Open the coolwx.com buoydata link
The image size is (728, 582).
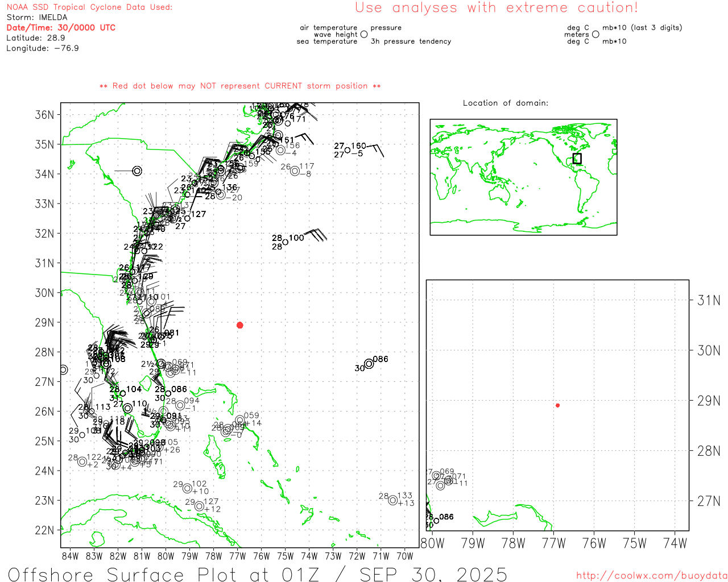tap(651, 576)
